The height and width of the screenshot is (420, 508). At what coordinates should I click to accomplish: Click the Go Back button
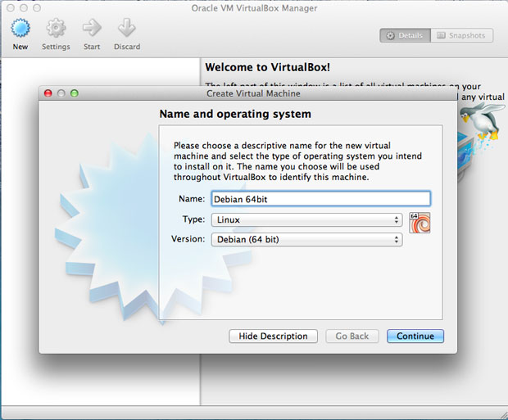point(352,336)
